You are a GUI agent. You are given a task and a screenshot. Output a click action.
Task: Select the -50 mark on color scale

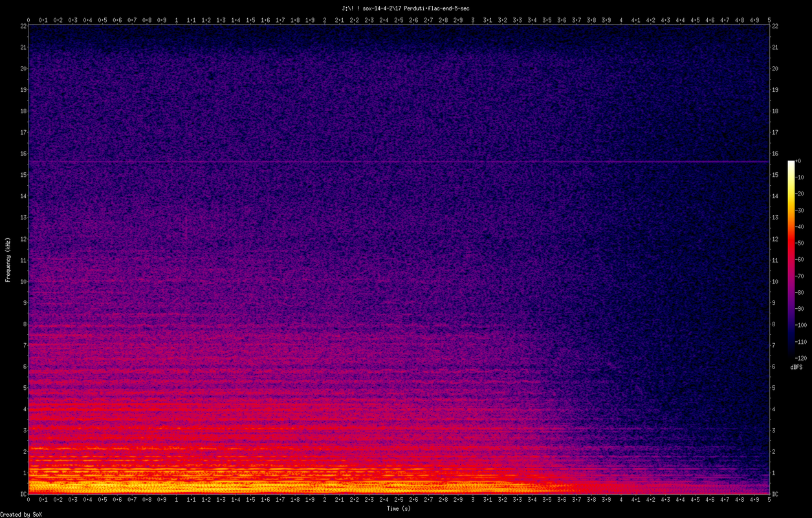pyautogui.click(x=799, y=243)
